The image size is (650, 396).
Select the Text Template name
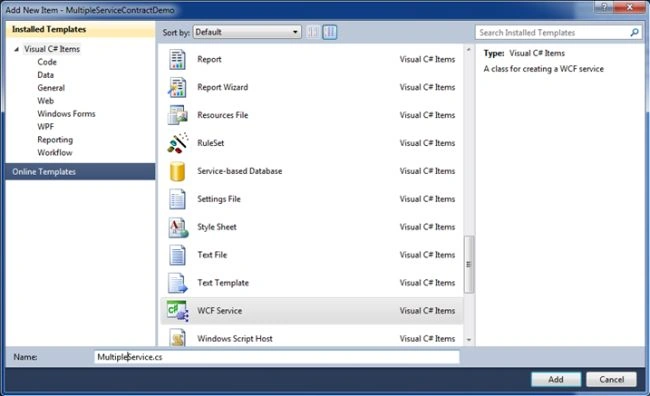223,283
